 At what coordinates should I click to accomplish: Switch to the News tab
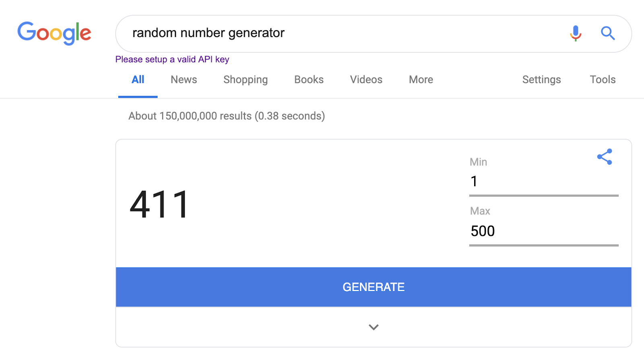tap(184, 80)
